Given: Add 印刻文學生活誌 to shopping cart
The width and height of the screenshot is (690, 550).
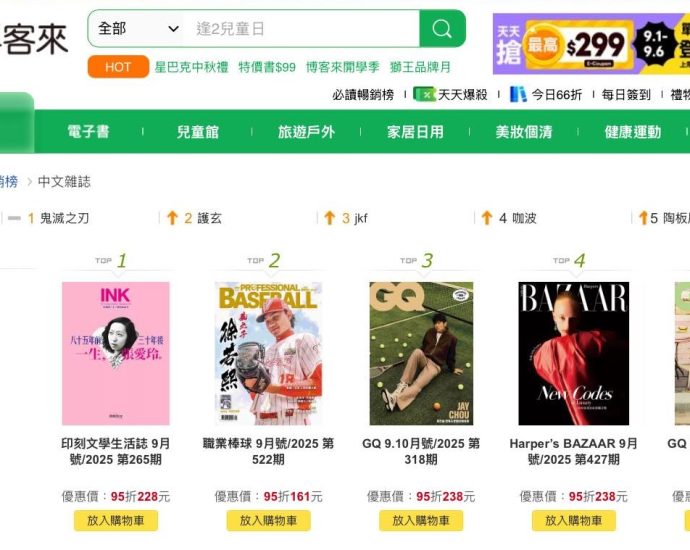Looking at the screenshot, I should [116, 521].
